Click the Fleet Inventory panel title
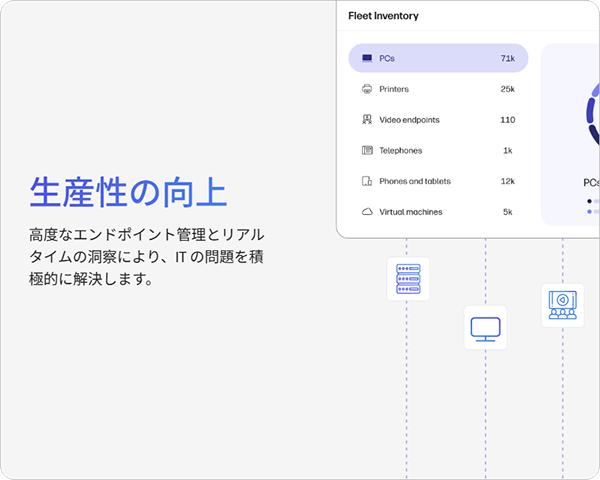This screenshot has width=600, height=480. tap(383, 16)
